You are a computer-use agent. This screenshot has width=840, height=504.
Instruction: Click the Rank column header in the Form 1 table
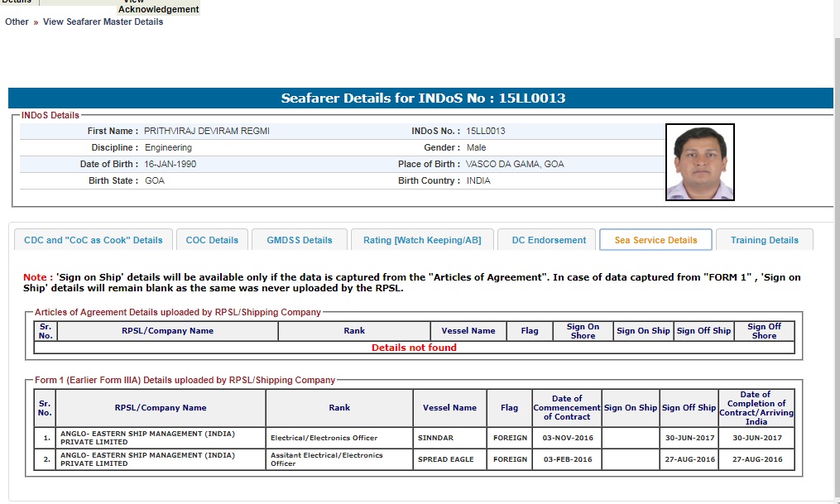(x=339, y=408)
